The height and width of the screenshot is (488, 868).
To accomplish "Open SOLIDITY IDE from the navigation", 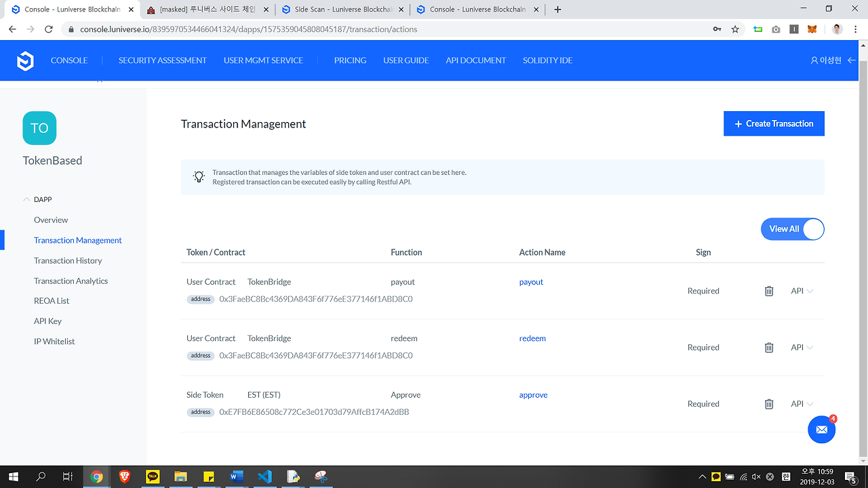I will coord(548,60).
